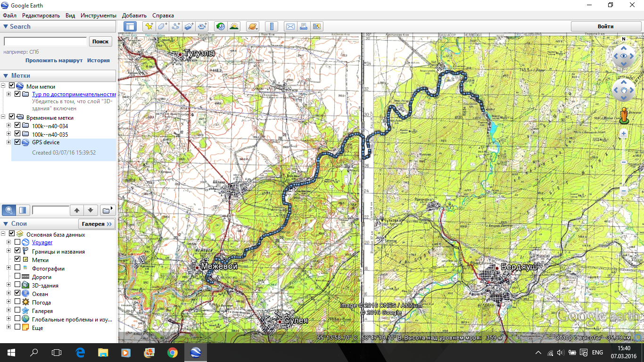The image size is (644, 362).
Task: Open the ruler measurement tool
Action: pos(271,26)
